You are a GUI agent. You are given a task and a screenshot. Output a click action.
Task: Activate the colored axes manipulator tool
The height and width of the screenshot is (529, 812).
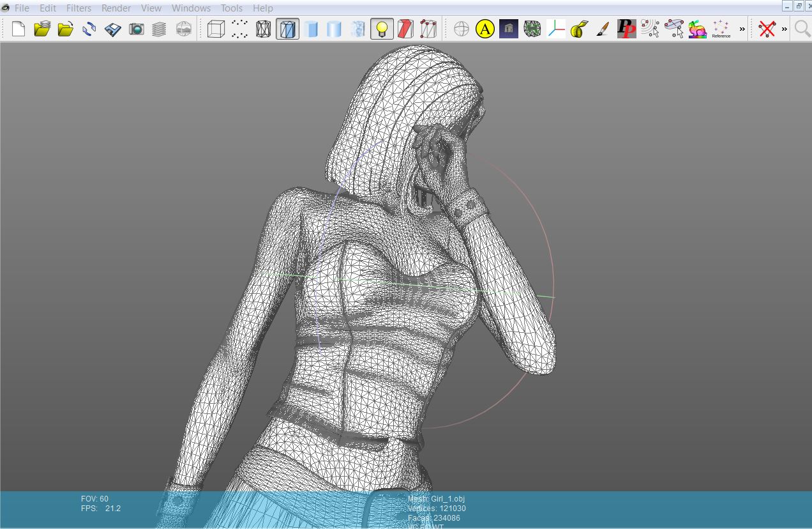556,29
